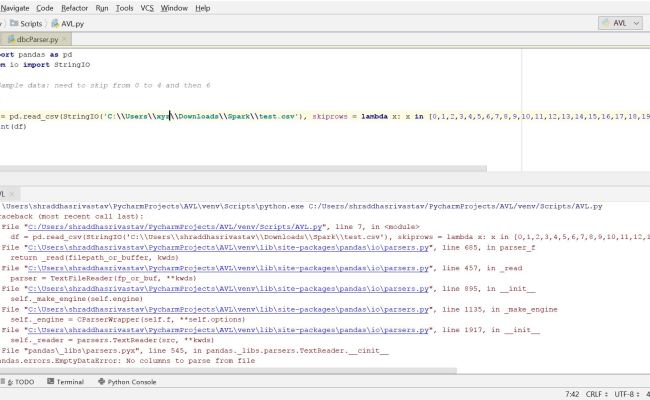Click the Terminal icon in bottom bar
Screen dimensions: 650x400
click(x=51, y=381)
